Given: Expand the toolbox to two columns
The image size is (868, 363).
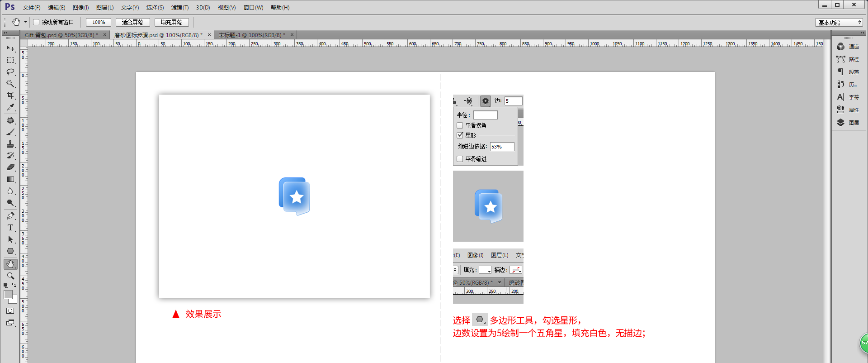Looking at the screenshot, I should 5,33.
